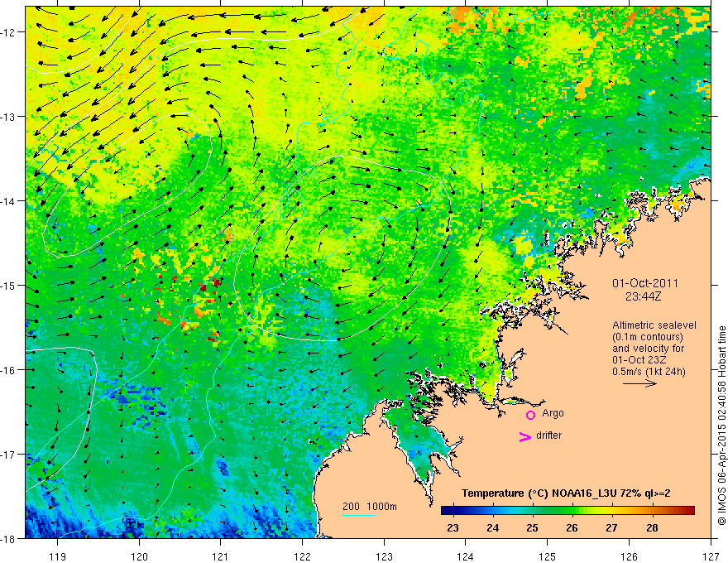Click longitude axis label '126'
Image resolution: width=728 pixels, height=563 pixels.
click(x=629, y=556)
